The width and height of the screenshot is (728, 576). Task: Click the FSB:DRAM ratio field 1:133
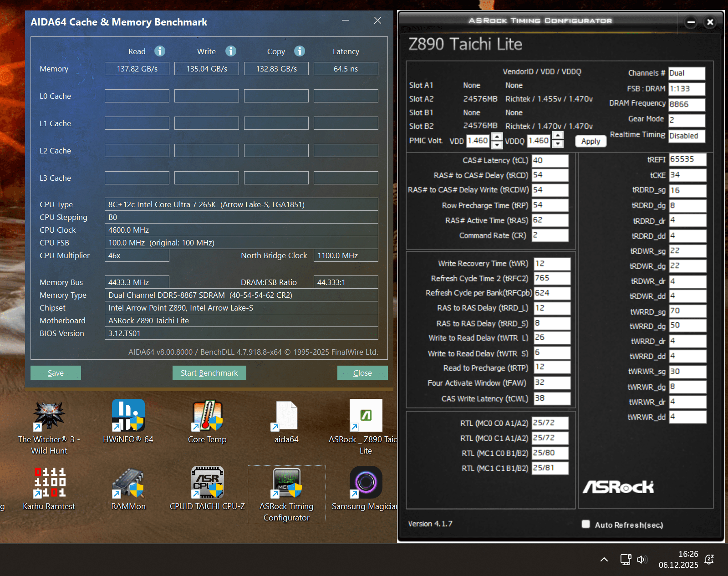687,88
